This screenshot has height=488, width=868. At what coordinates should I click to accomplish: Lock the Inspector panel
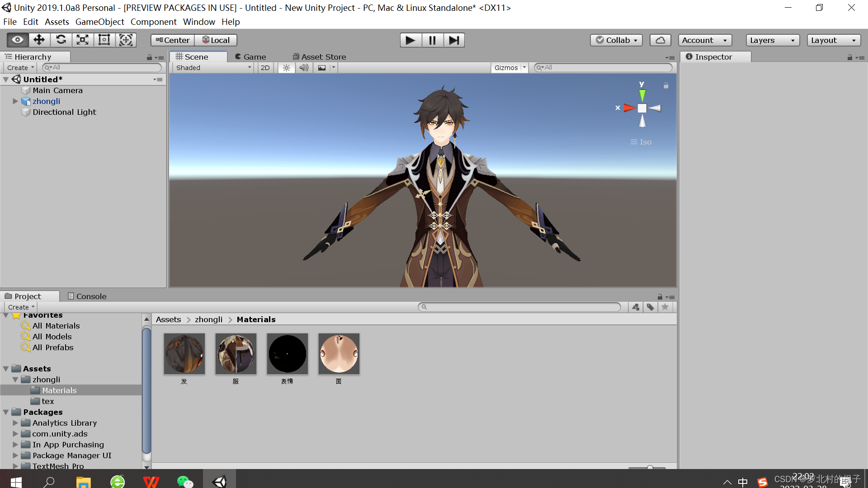[849, 57]
